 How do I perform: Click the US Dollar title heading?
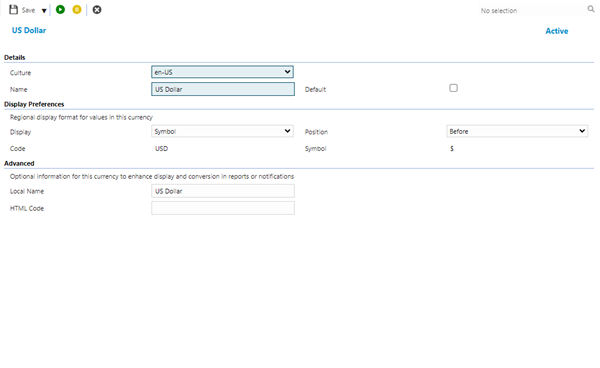pyautogui.click(x=29, y=30)
